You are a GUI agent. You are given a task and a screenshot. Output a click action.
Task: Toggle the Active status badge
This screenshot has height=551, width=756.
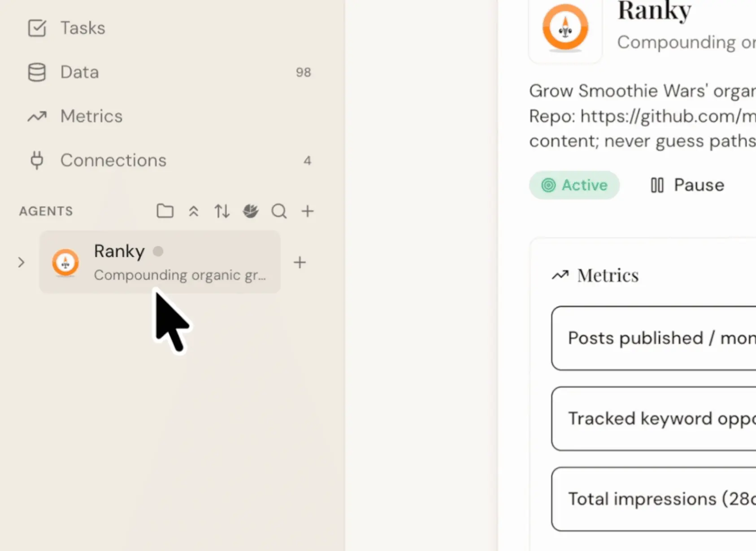point(574,185)
